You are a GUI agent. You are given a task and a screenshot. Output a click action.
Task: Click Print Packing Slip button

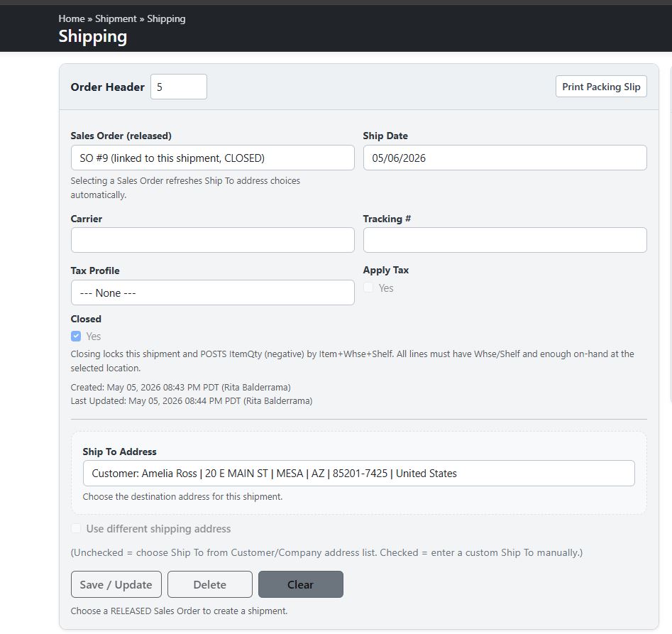coord(601,87)
